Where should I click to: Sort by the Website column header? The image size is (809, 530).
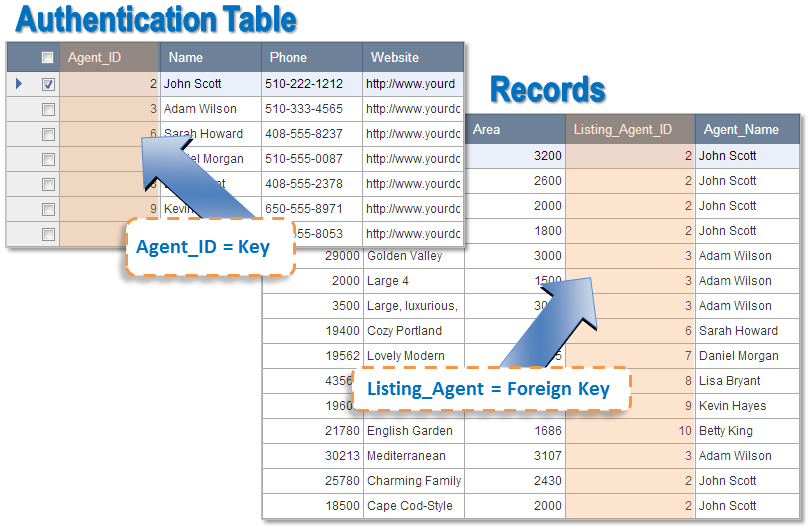tap(413, 57)
